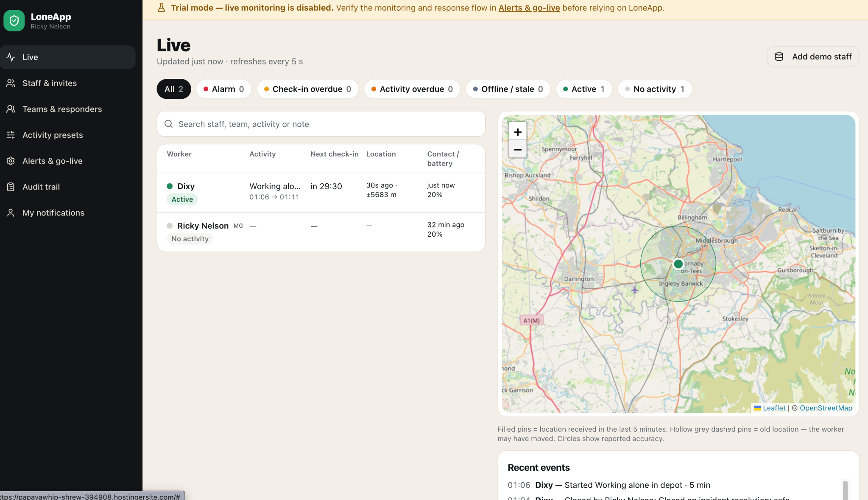Click the ±5683 m location cell
The width and height of the screenshot is (868, 500).
381,195
